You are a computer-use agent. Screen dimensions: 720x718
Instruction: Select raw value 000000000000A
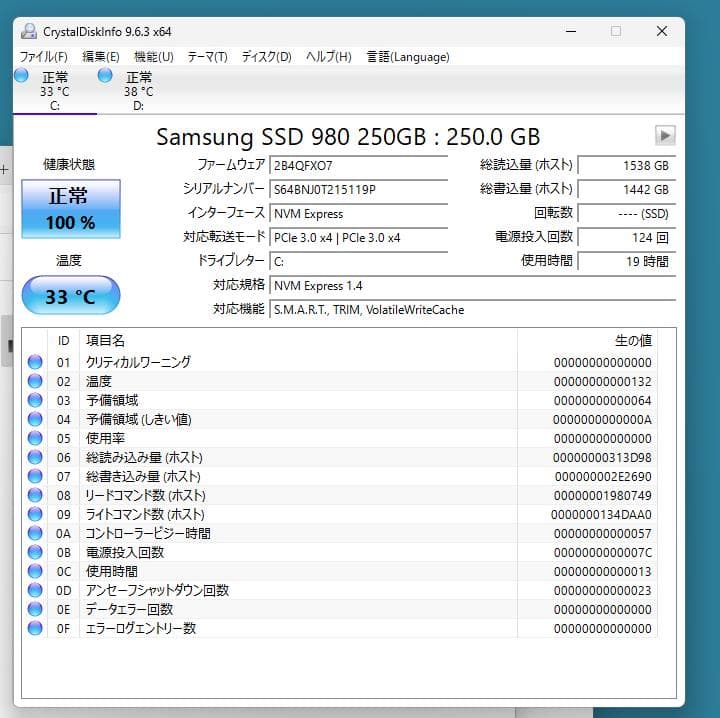tap(602, 419)
